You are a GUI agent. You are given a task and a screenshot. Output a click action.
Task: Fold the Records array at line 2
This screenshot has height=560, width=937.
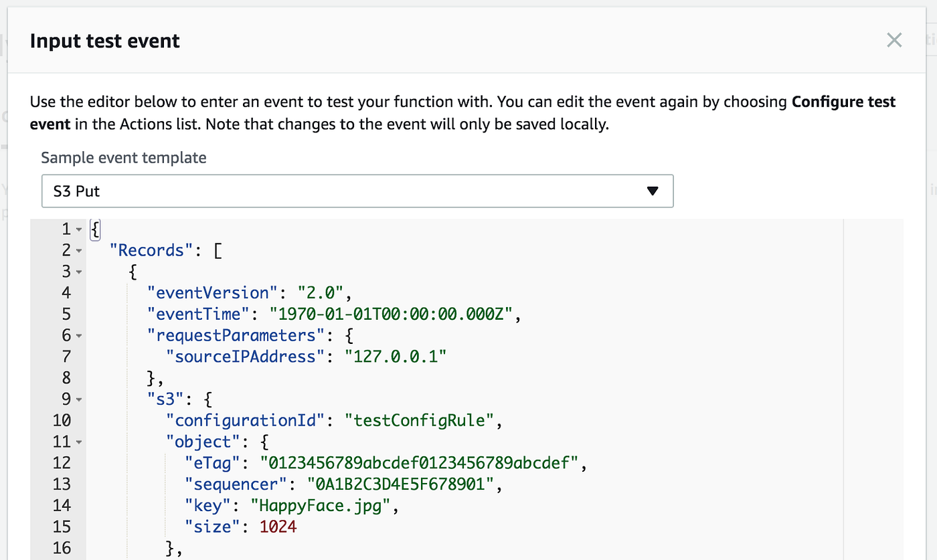click(79, 251)
